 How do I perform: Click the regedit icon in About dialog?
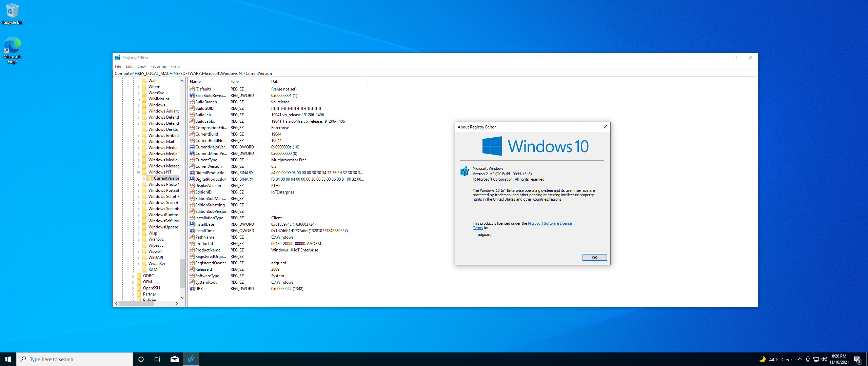(465, 171)
